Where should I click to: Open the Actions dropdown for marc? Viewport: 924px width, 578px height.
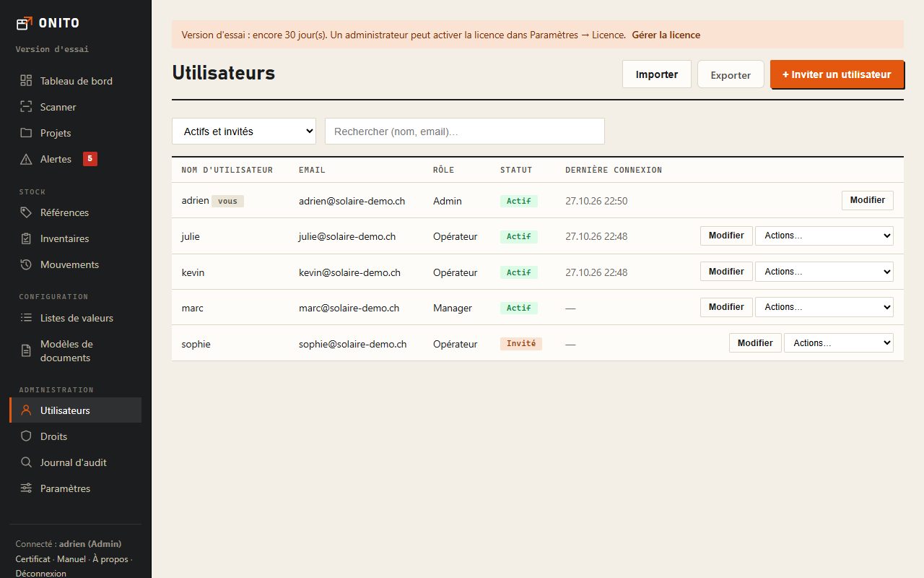pyautogui.click(x=824, y=307)
